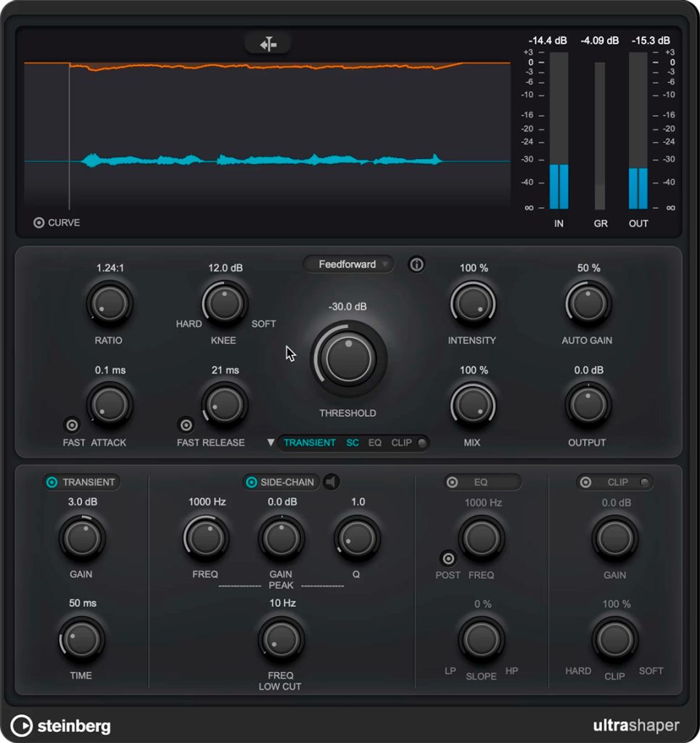Screen dimensions: 700x743
Task: Turn on the Post EQ toggle
Action: click(x=448, y=558)
